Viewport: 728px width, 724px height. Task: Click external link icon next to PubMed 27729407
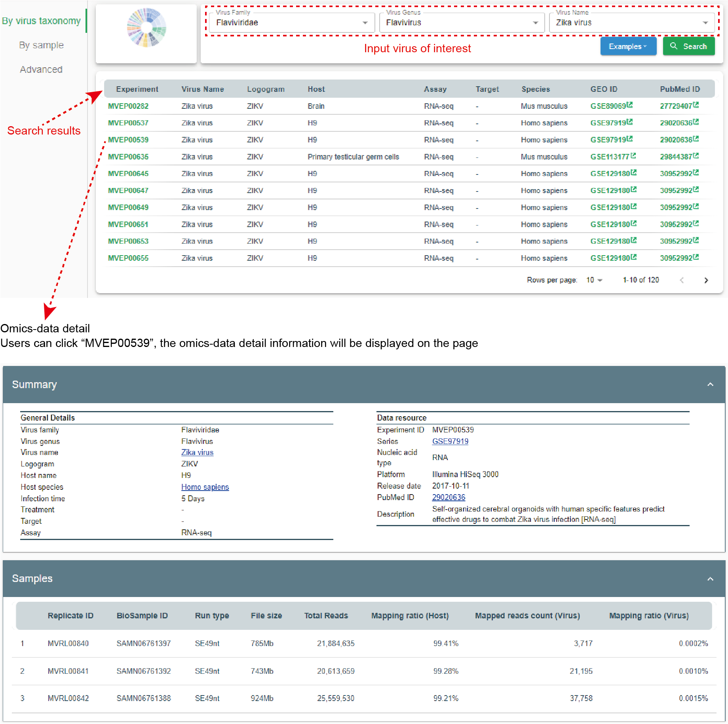[696, 105]
